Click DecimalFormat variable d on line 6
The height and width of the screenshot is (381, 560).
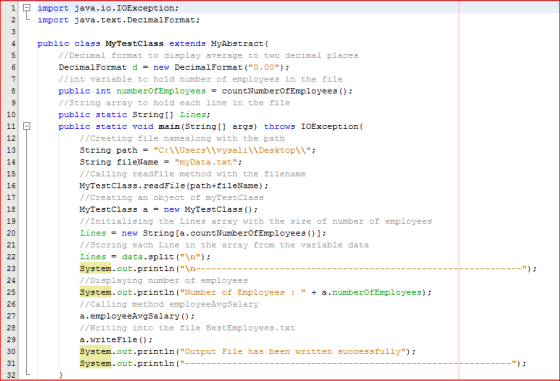tap(135, 67)
